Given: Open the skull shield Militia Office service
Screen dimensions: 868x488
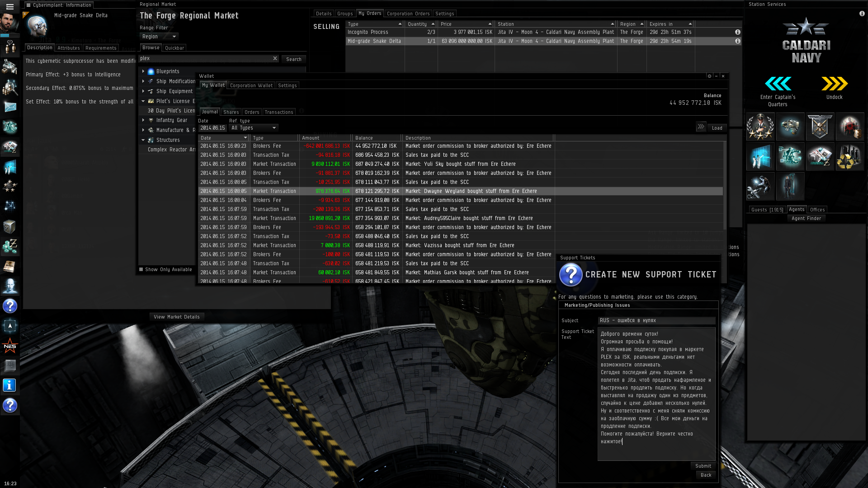Looking at the screenshot, I should [820, 127].
